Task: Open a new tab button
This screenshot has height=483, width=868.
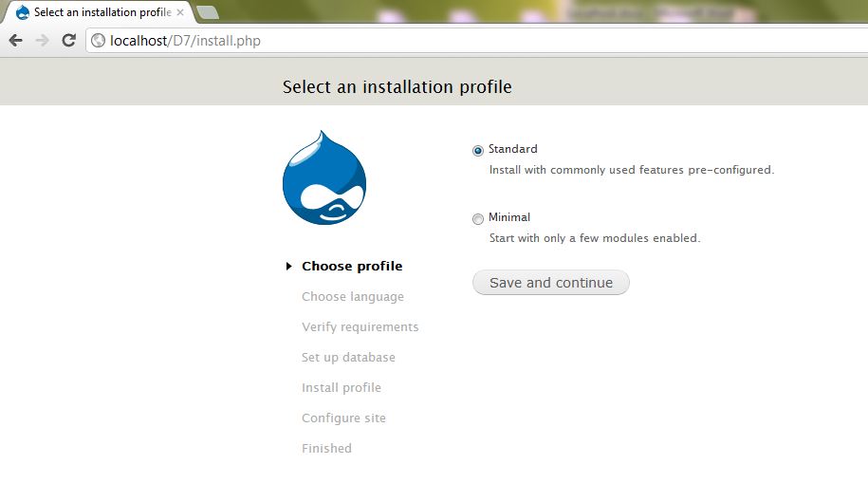Action: coord(207,12)
